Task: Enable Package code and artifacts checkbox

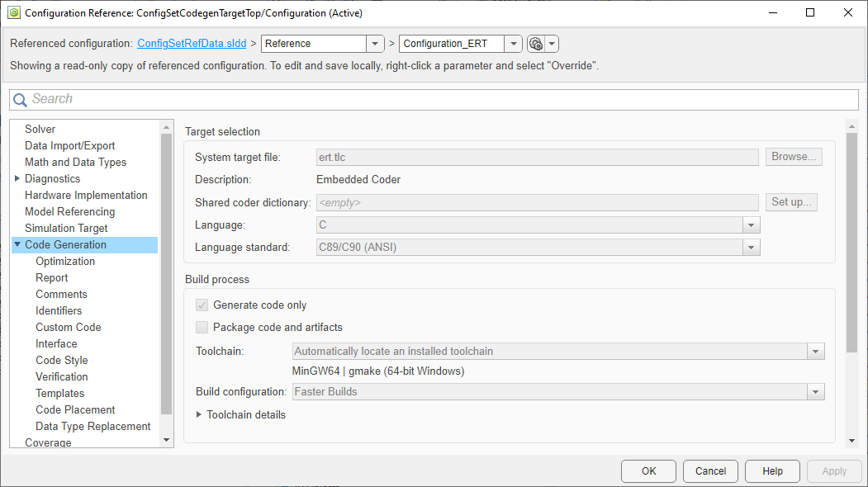Action: coord(202,327)
